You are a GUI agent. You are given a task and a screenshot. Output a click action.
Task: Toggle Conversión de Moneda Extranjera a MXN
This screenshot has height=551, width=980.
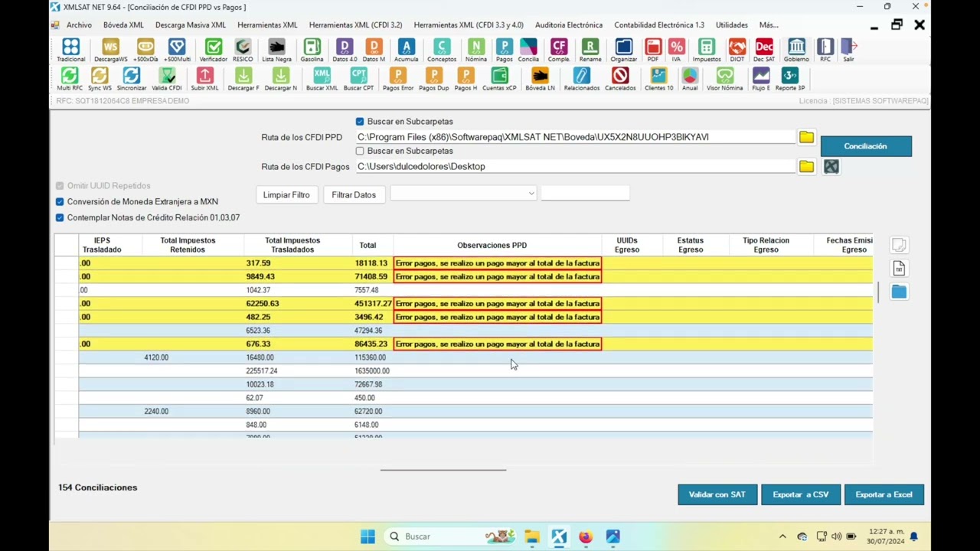tap(60, 202)
